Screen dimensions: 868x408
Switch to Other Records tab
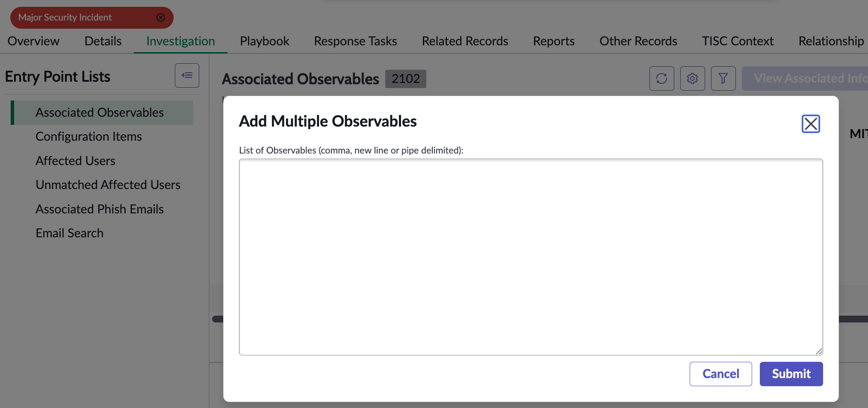click(638, 41)
